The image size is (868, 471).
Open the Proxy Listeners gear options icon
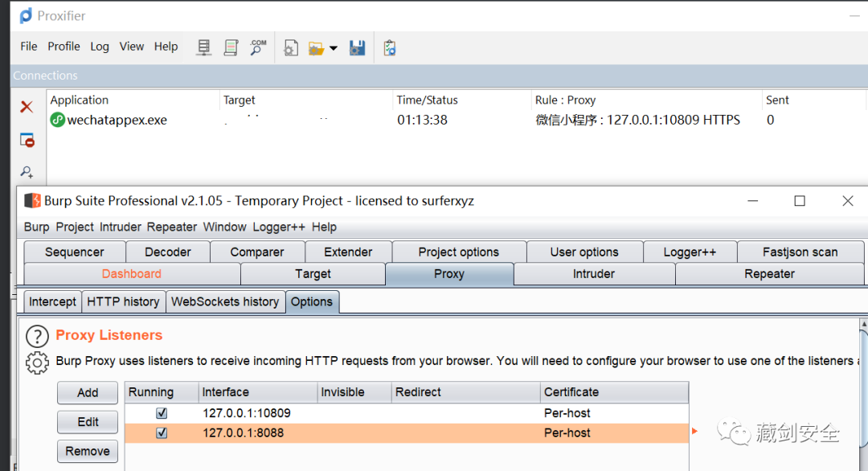click(37, 362)
